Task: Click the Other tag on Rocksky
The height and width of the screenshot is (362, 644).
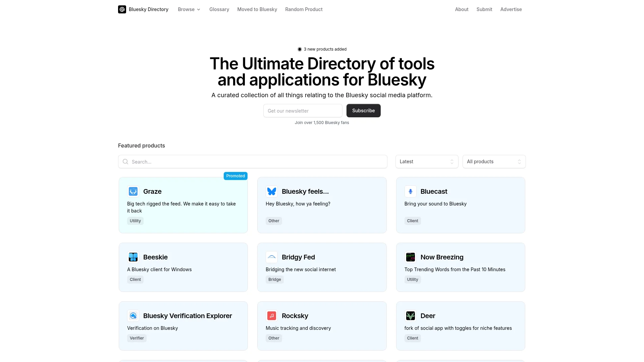Action: tap(274, 338)
